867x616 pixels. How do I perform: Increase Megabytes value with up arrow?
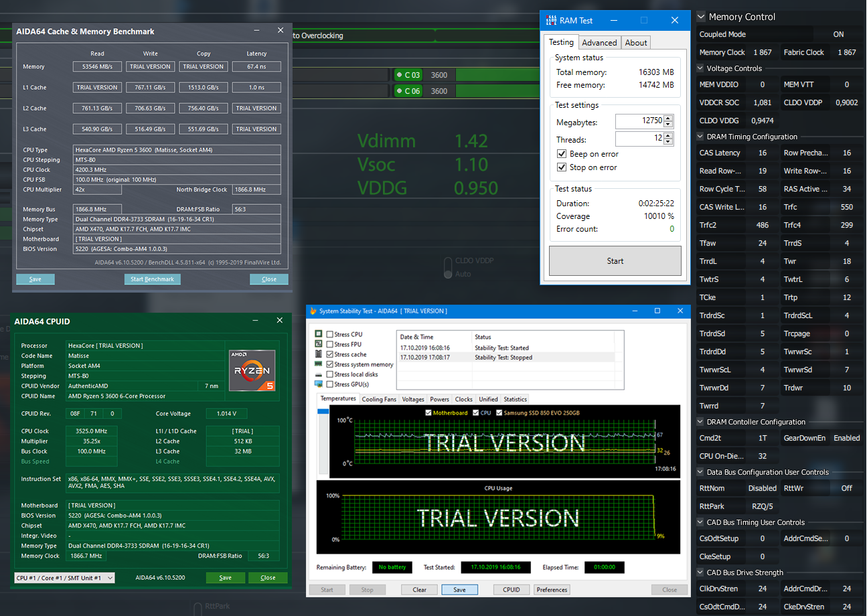click(669, 118)
